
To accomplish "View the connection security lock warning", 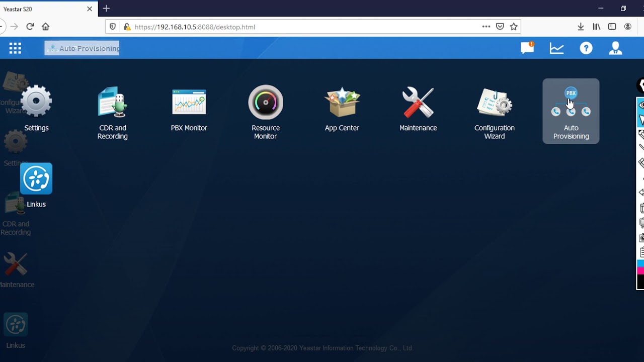I will point(127,27).
